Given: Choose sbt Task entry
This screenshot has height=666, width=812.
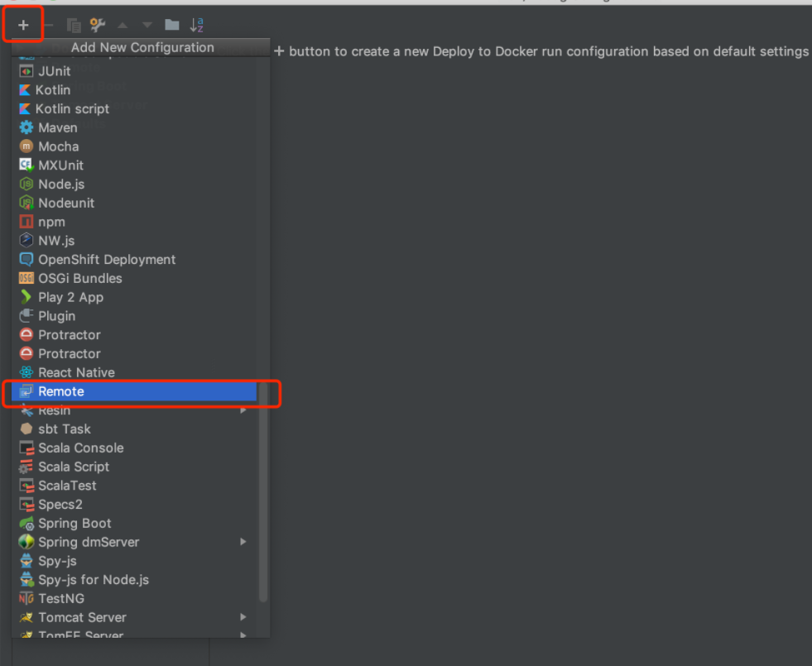Looking at the screenshot, I should pyautogui.click(x=134, y=429).
